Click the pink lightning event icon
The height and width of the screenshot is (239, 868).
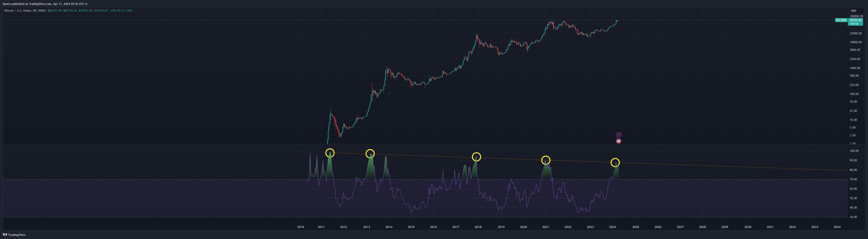[x=619, y=135]
